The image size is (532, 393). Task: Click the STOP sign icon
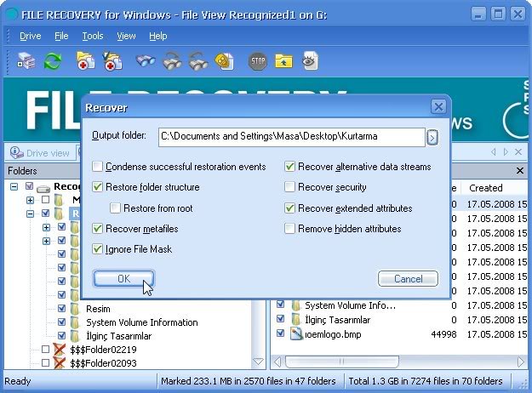258,61
